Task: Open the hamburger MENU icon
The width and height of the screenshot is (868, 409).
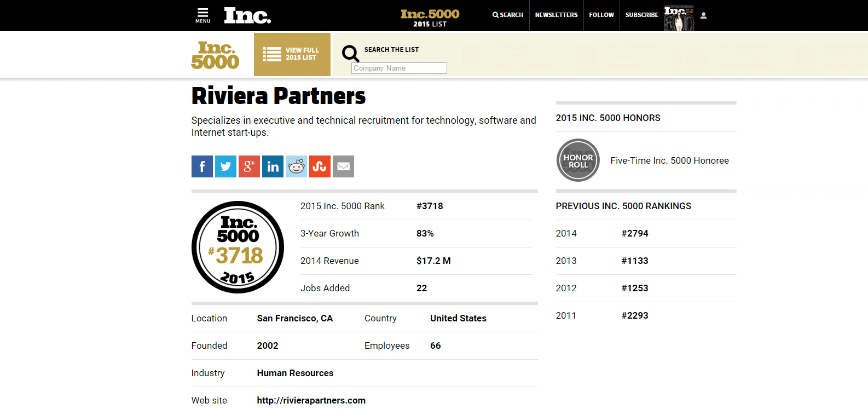Action: (x=202, y=15)
